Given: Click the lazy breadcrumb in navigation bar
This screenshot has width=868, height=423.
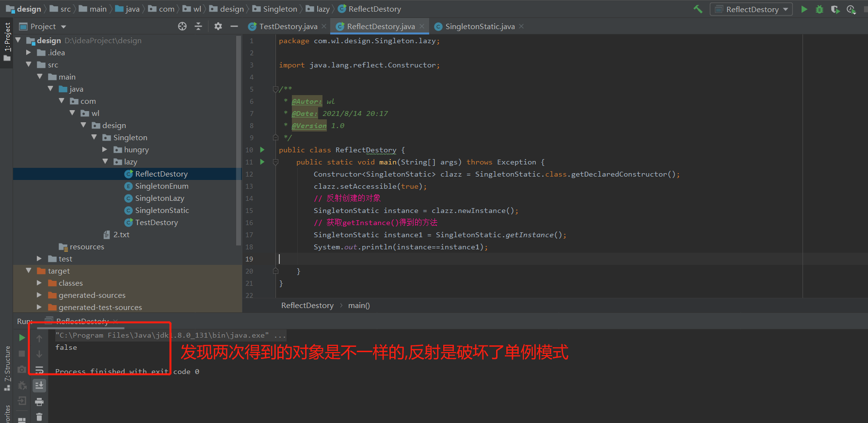Looking at the screenshot, I should pos(318,9).
